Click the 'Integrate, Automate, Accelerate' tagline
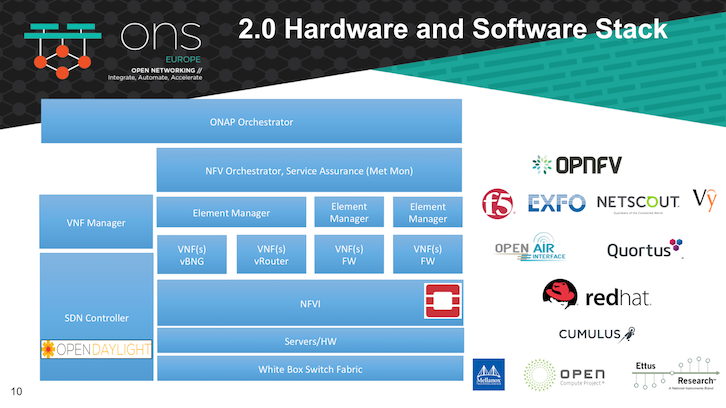Screen dimensions: 726x408 click(x=155, y=77)
